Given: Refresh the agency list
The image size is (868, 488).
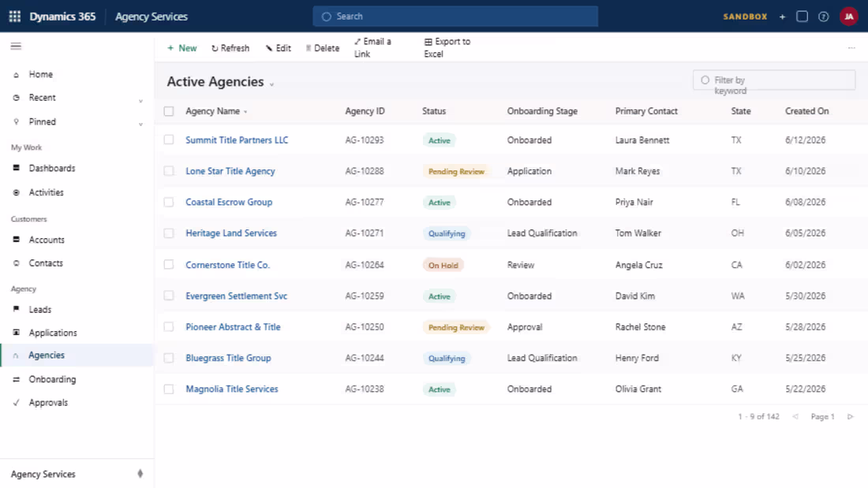Looking at the screenshot, I should 230,48.
